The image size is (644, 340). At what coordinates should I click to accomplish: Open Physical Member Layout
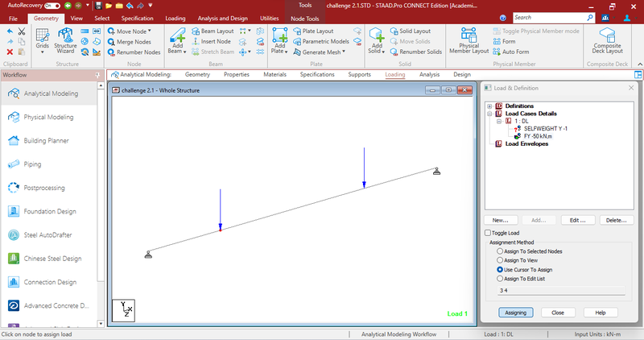pos(469,41)
